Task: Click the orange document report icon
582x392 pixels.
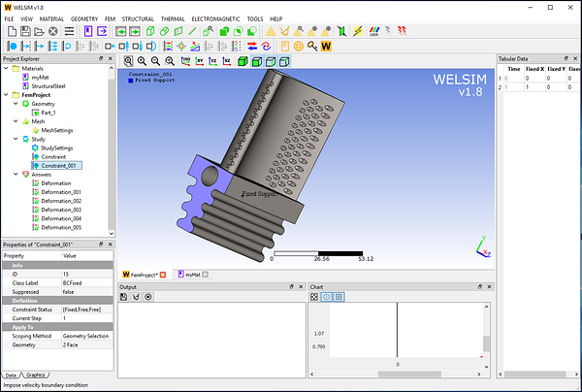Action: point(284,46)
